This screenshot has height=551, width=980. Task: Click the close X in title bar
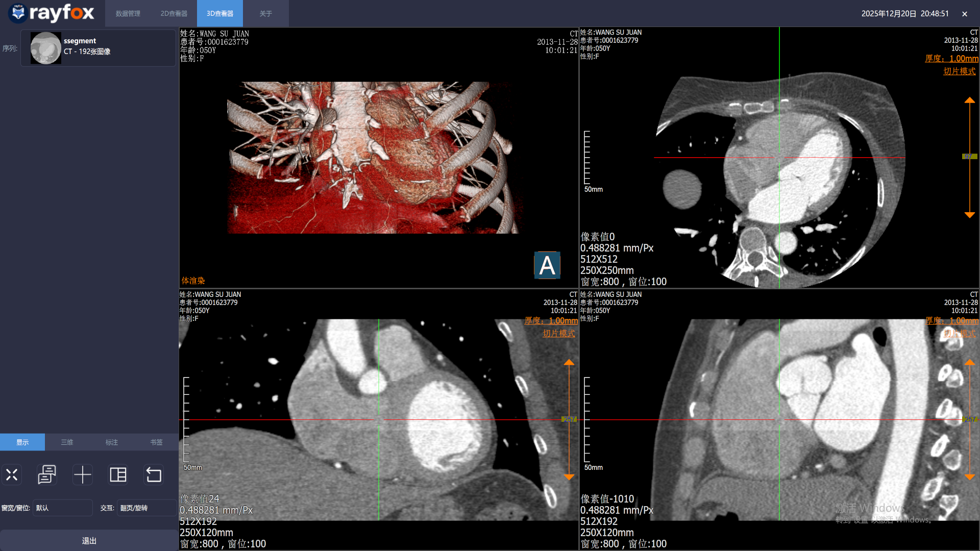pyautogui.click(x=964, y=14)
